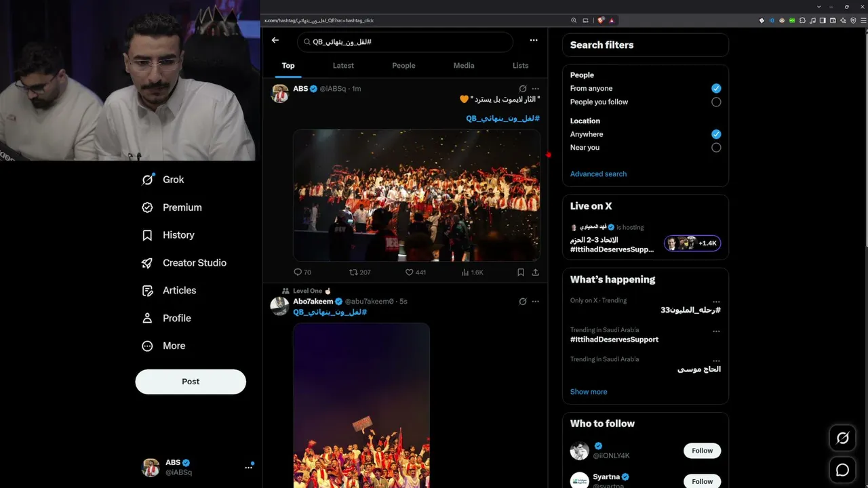
Task: Like the ABS post with 441 likes
Action: [x=416, y=272]
